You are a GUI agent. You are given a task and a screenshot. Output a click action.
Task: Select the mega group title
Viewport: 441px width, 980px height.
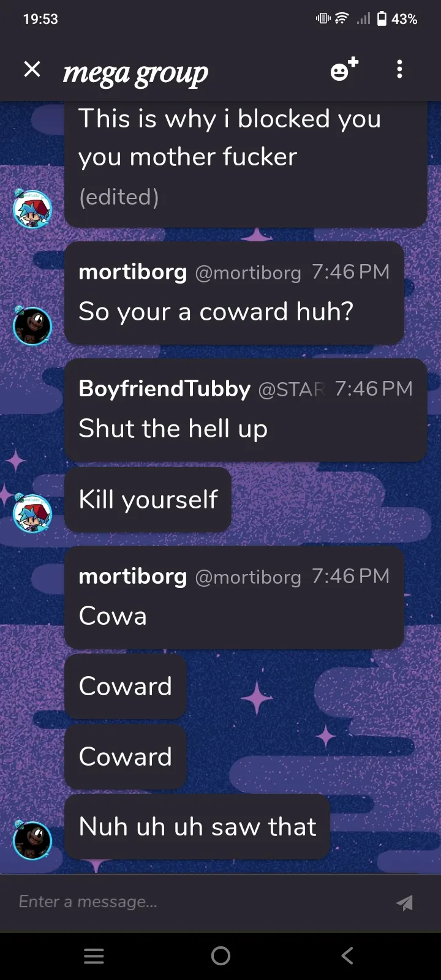tap(135, 73)
